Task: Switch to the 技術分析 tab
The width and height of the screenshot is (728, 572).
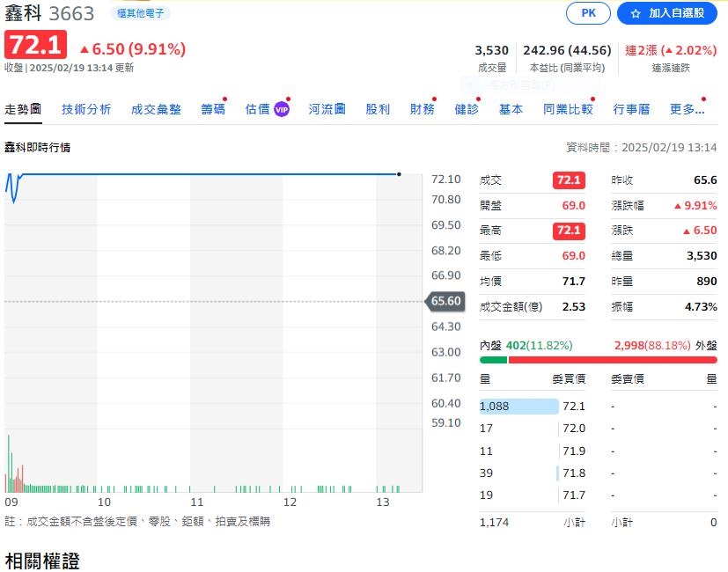Action: 86,109
